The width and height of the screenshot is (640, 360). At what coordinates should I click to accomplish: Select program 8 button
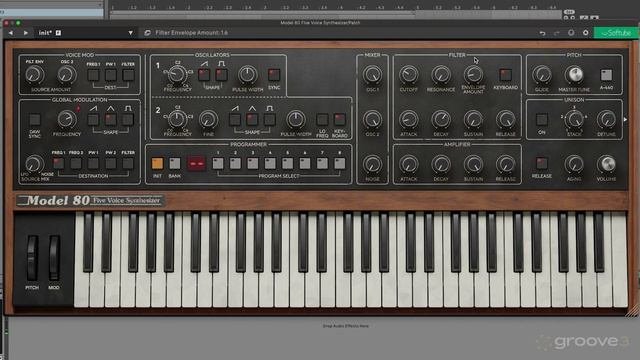point(340,164)
